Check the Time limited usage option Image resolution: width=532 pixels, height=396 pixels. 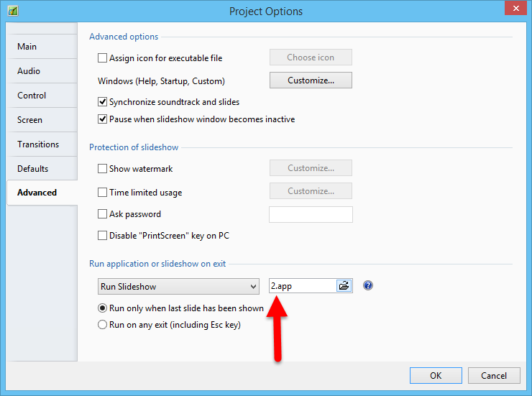click(x=102, y=193)
